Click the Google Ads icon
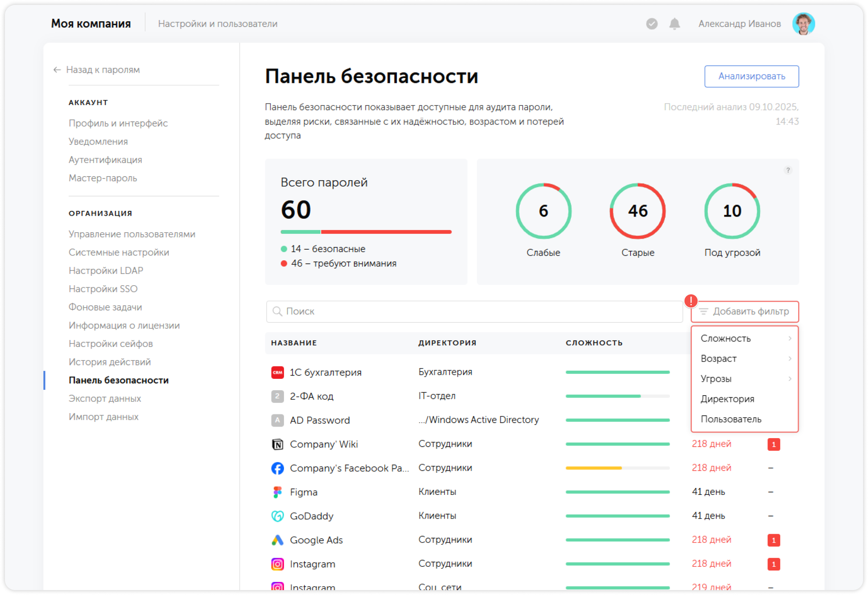The height and width of the screenshot is (595, 868). (277, 539)
